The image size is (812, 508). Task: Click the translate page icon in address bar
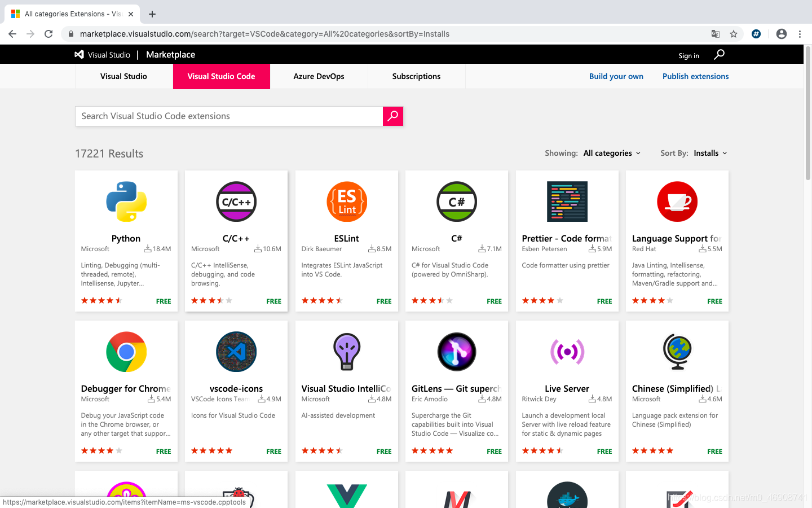716,34
